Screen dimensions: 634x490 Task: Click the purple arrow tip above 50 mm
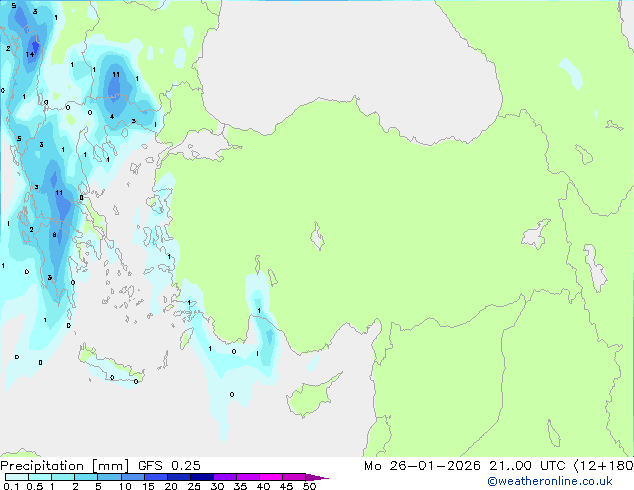point(317,477)
